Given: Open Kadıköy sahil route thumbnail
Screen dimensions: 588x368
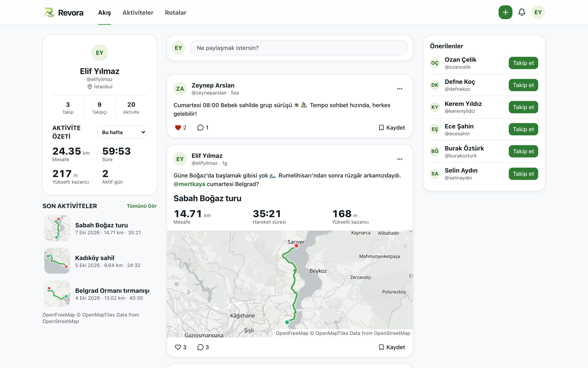Looking at the screenshot, I should (57, 261).
